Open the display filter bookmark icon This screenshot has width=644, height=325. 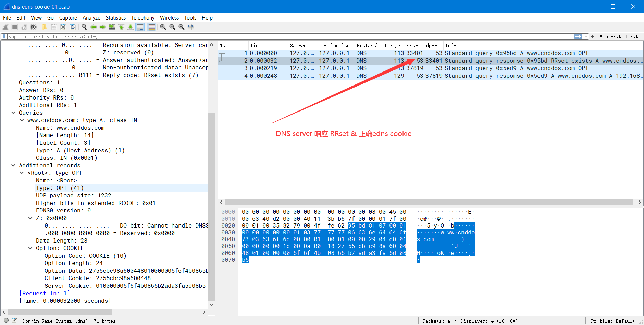(4, 36)
